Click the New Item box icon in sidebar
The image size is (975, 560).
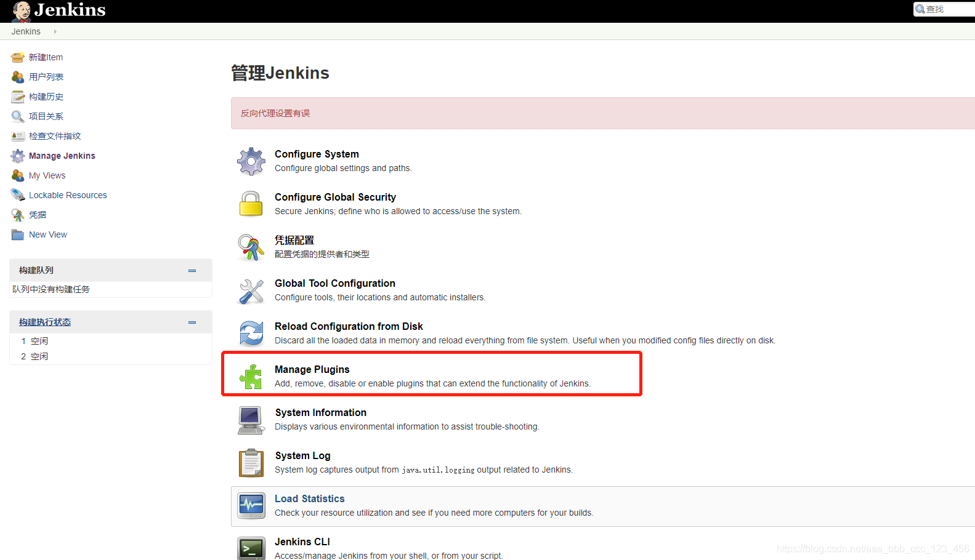point(18,57)
